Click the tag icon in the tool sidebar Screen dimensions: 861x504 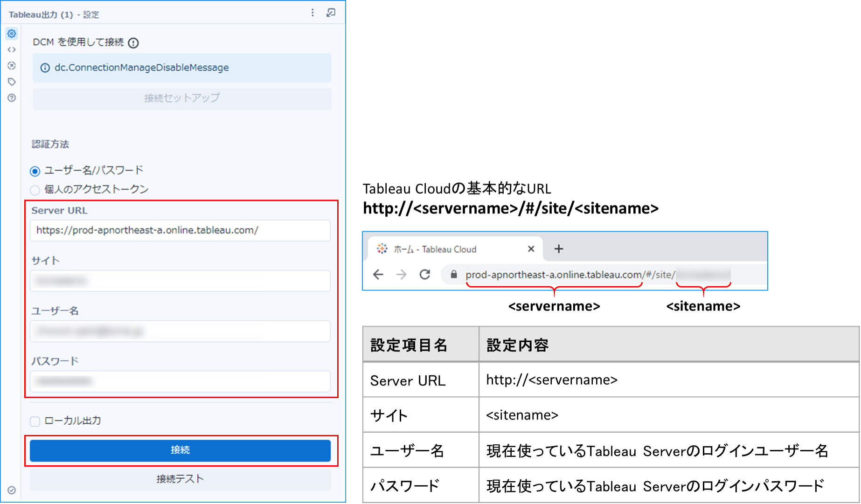pos(12,81)
